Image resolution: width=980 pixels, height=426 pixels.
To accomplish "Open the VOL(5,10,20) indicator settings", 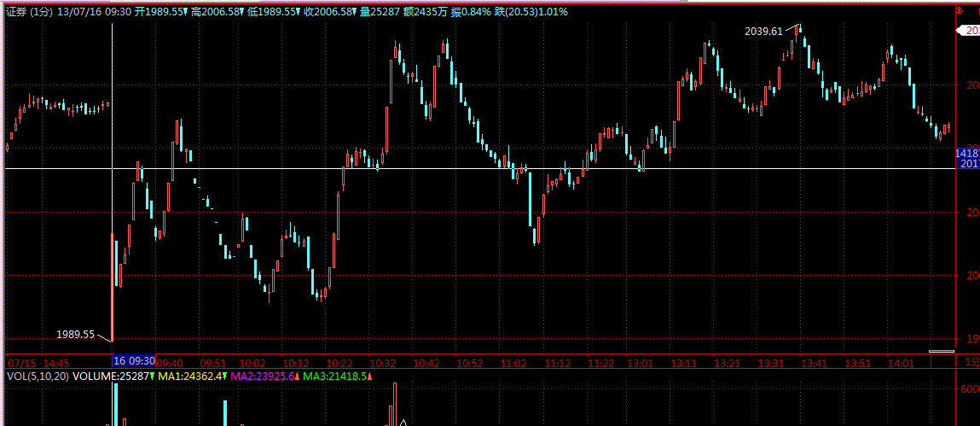I will 38,376.
